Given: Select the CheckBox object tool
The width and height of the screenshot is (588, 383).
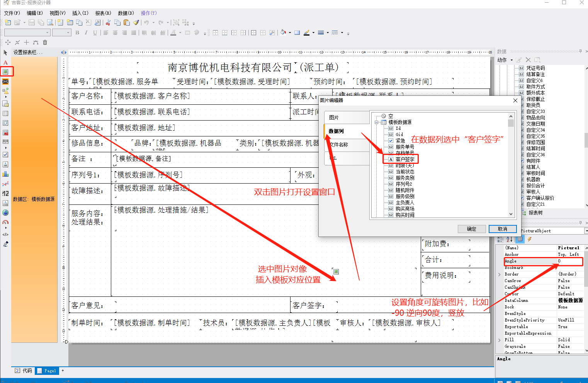Looking at the screenshot, I should pos(5,155).
